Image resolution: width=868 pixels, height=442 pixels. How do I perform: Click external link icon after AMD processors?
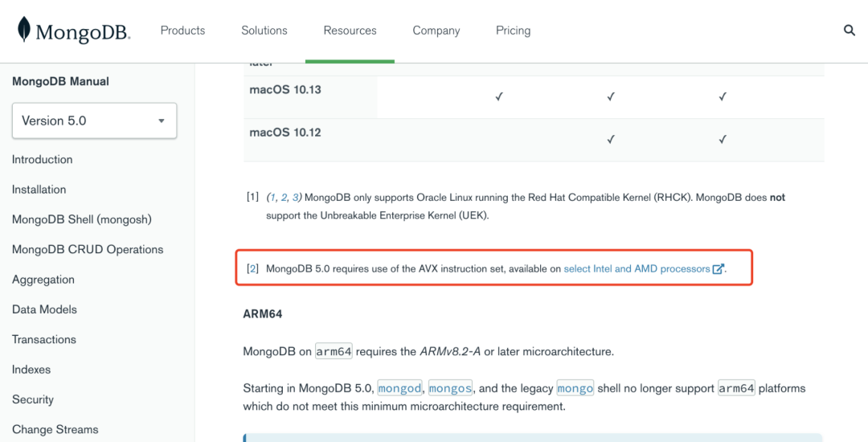pos(718,269)
